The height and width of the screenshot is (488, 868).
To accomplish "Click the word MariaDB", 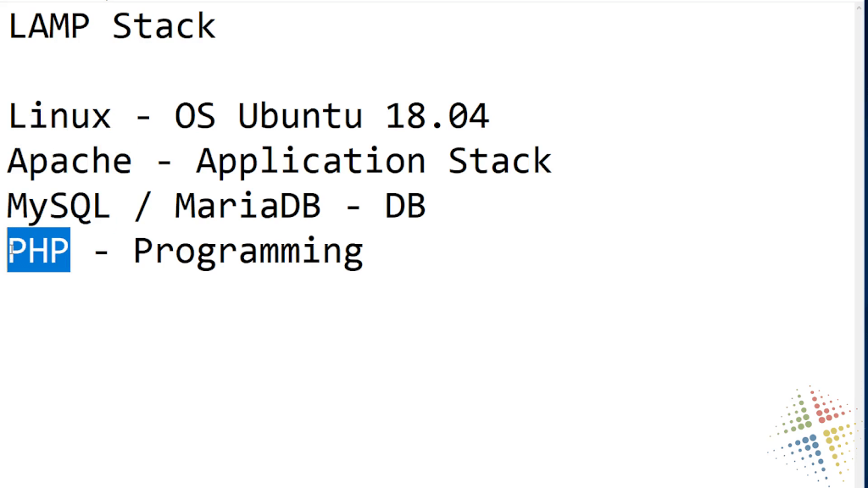I will [x=248, y=205].
